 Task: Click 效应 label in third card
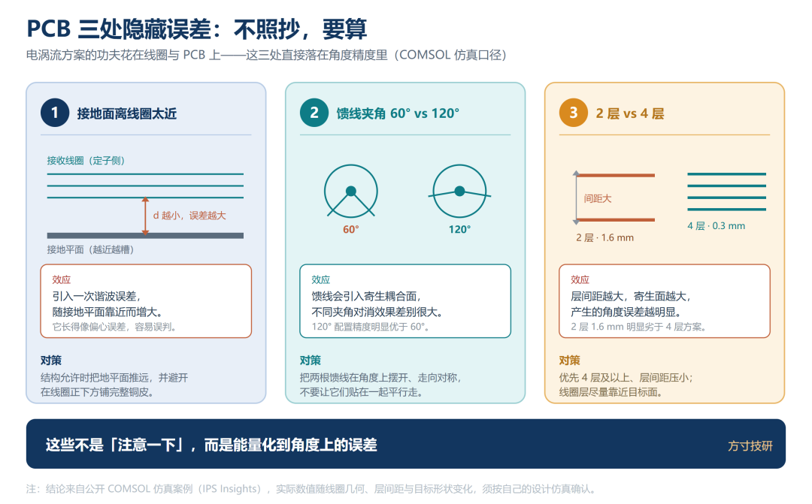[x=580, y=279]
